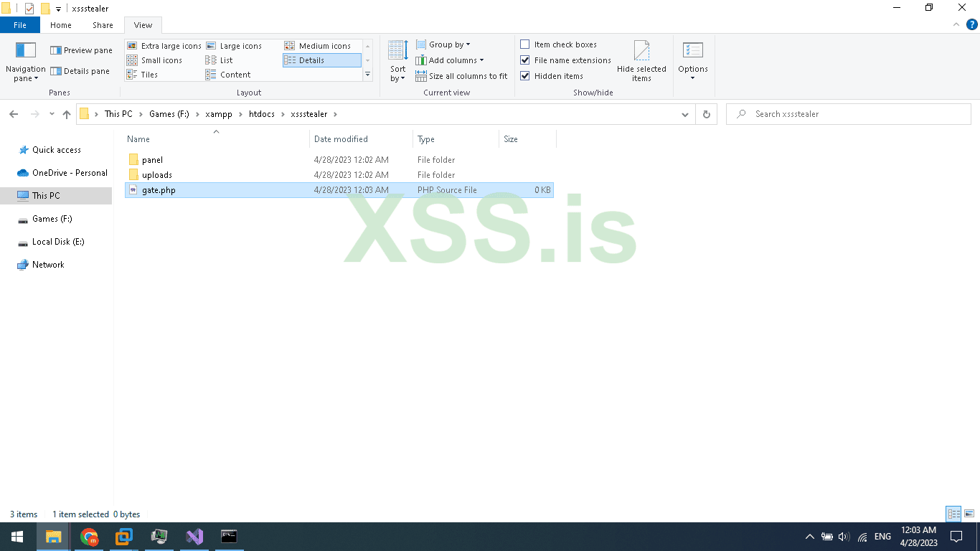The image size is (980, 551).
Task: Select the panel folder
Action: click(x=339, y=160)
